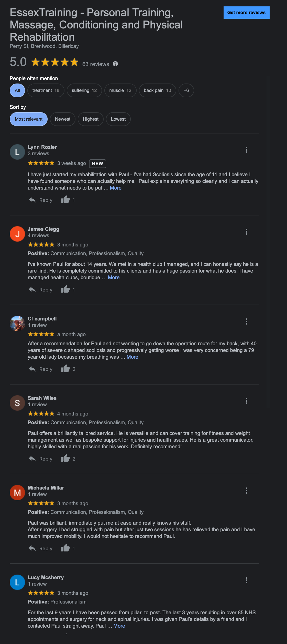Screen dimensions: 287x644
Task: Open the options menu for Lynn Rozier's review
Action: point(246,150)
